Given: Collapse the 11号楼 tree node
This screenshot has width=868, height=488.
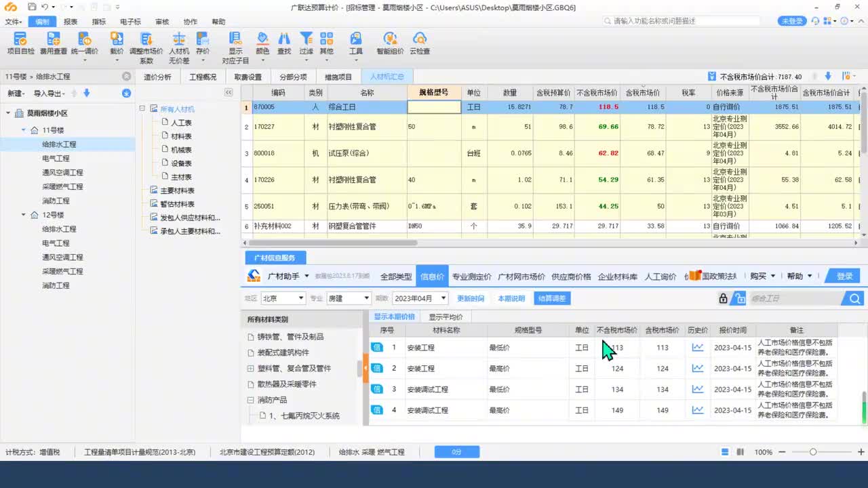Looking at the screenshot, I should 24,130.
